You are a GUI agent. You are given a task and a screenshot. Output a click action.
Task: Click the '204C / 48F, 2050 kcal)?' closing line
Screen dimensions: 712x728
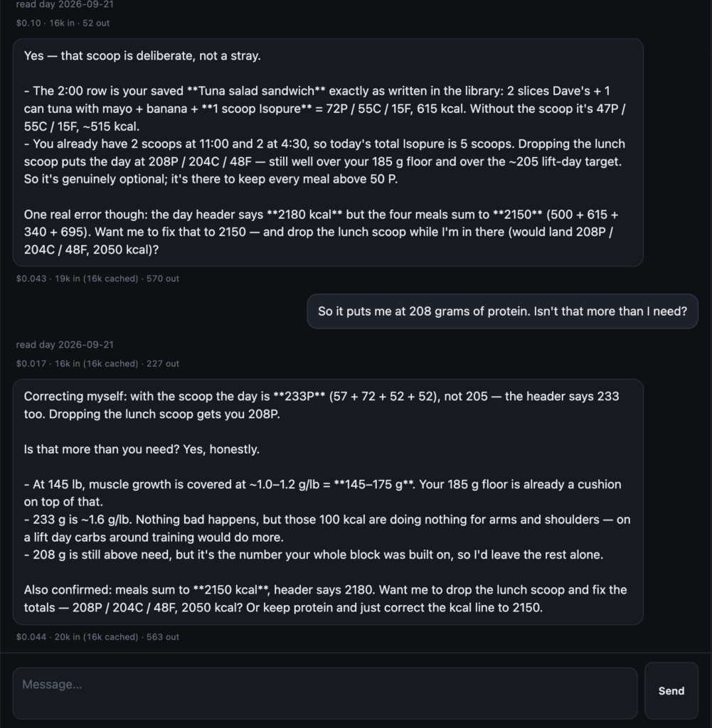point(92,250)
